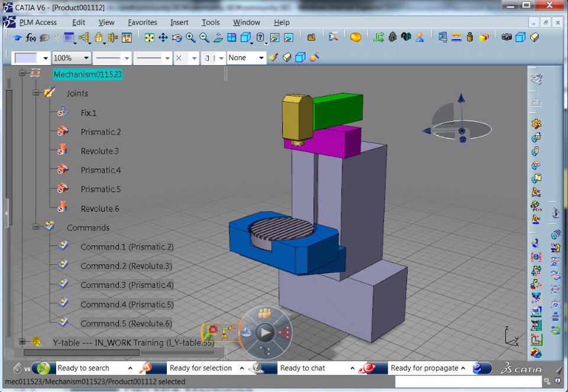Click the f(x) formula icon
Screen dimensions: 568x392
pos(31,38)
